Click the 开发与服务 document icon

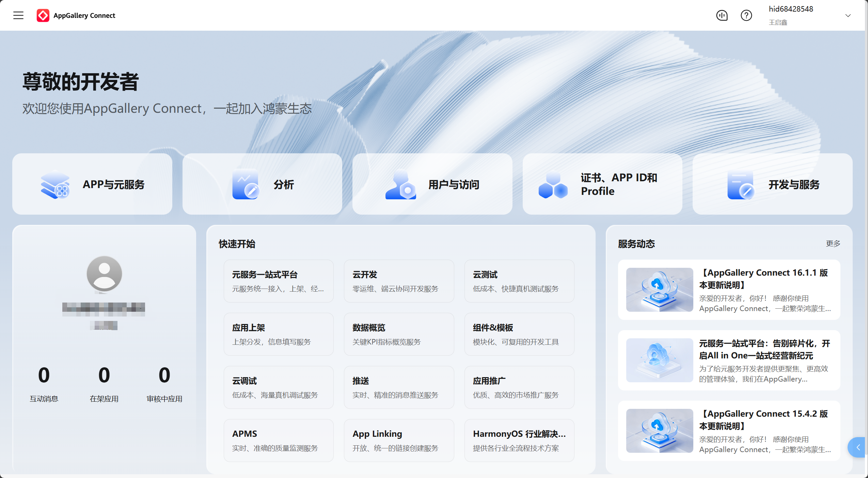[740, 184]
